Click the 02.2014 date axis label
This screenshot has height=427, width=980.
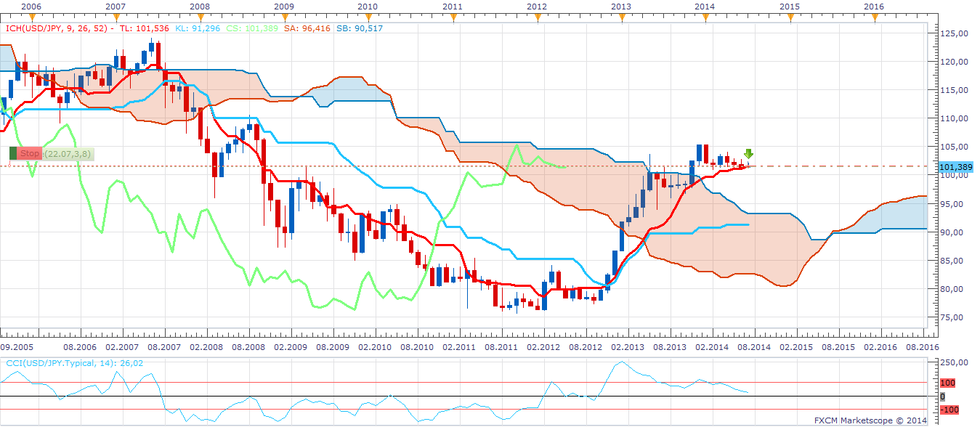[x=710, y=348]
